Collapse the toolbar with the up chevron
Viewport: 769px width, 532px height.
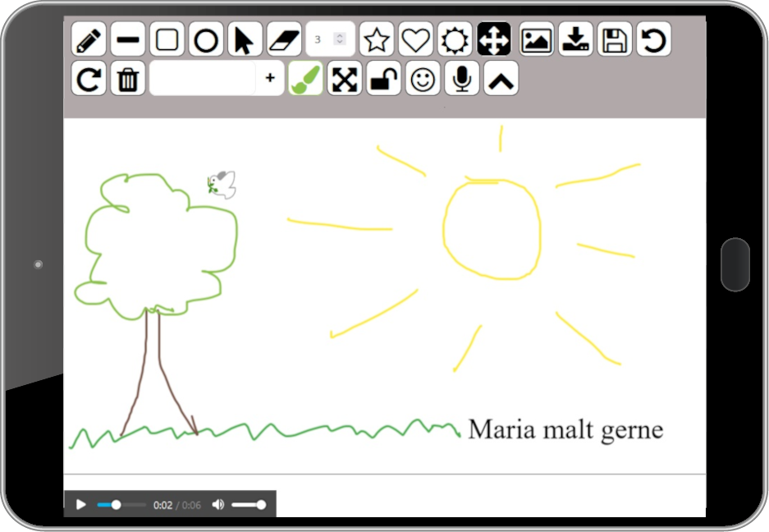(501, 79)
